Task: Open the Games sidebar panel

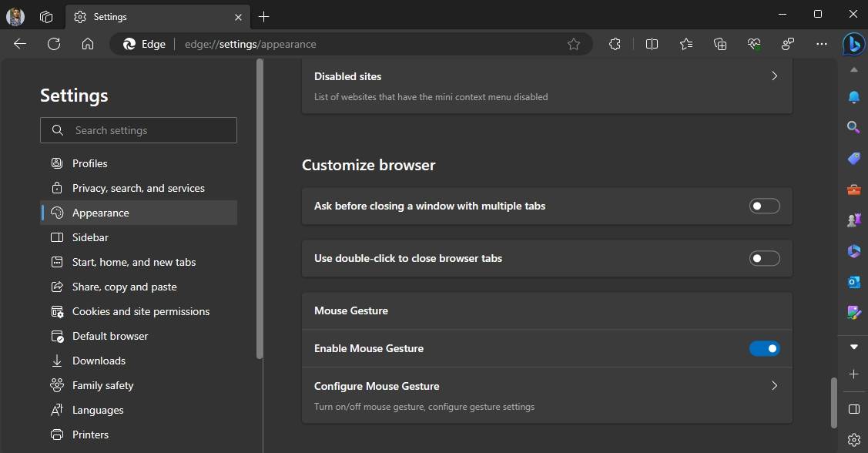Action: point(853,220)
